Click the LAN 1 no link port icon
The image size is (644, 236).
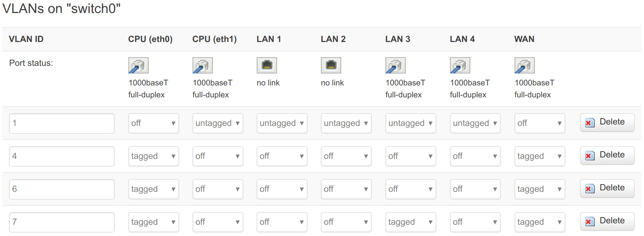(267, 66)
